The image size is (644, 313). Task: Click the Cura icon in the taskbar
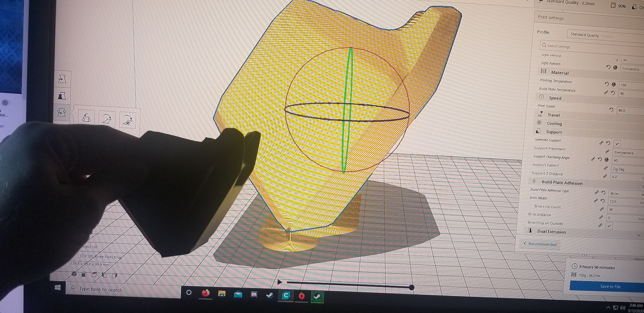(286, 296)
